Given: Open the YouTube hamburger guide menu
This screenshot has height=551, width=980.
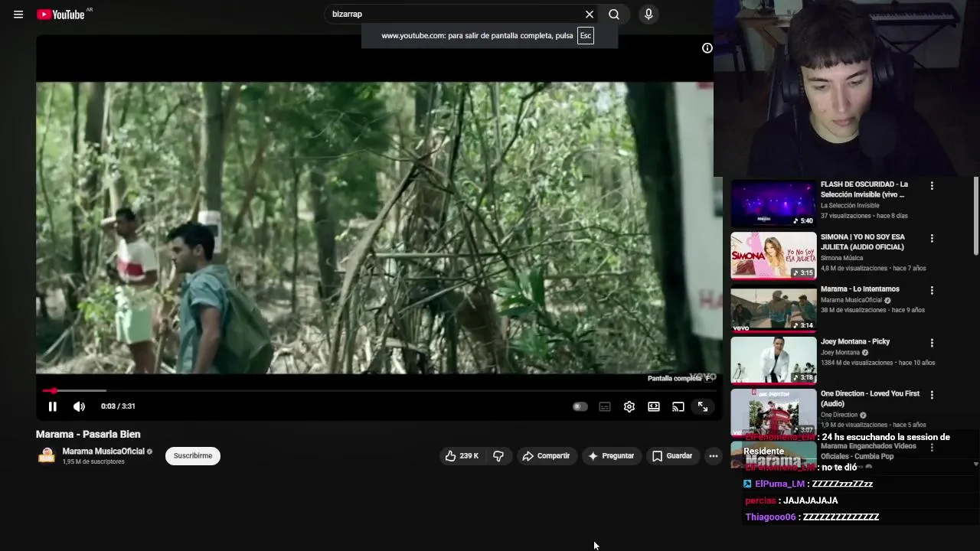Looking at the screenshot, I should click(18, 15).
